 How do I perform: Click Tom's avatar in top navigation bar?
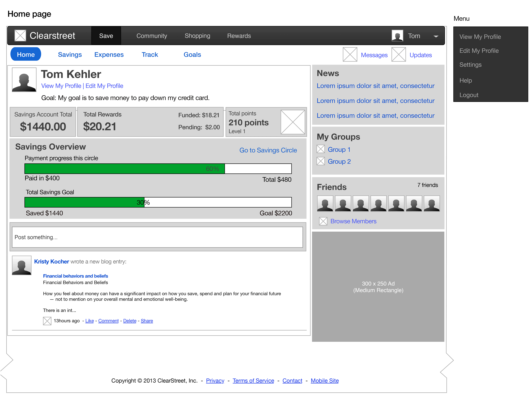[397, 36]
